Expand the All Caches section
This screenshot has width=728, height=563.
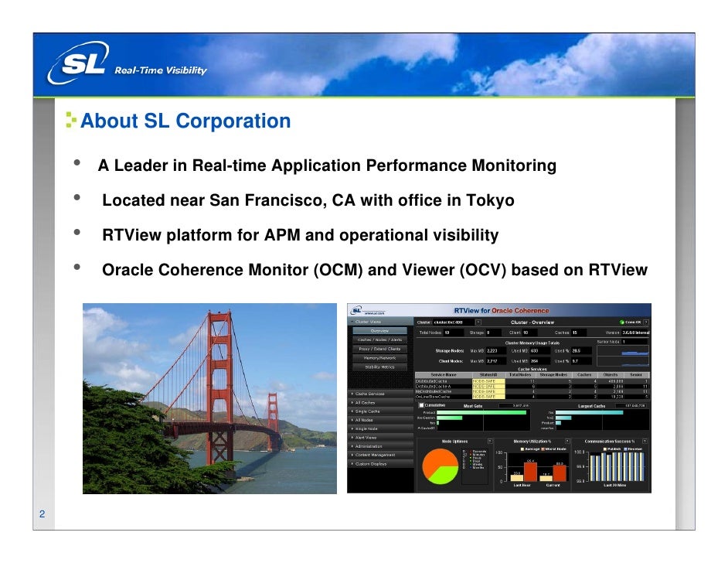click(x=379, y=403)
